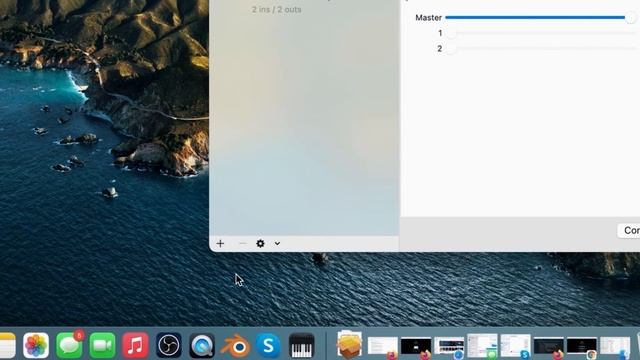Open the Music app in the dock
640x360 pixels.
[136, 346]
